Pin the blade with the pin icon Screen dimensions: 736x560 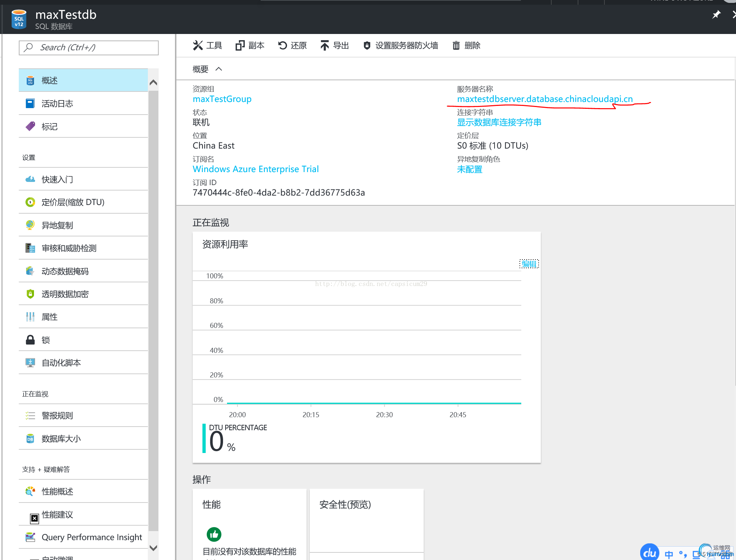point(716,15)
